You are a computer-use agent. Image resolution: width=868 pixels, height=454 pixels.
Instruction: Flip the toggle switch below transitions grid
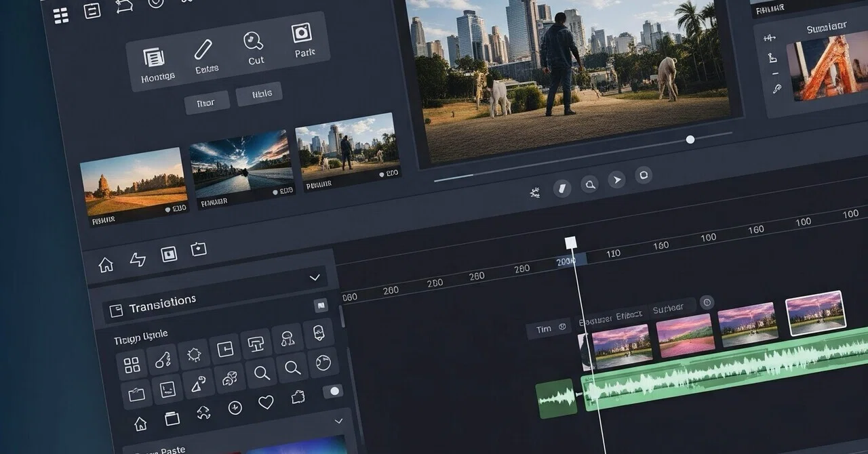332,392
